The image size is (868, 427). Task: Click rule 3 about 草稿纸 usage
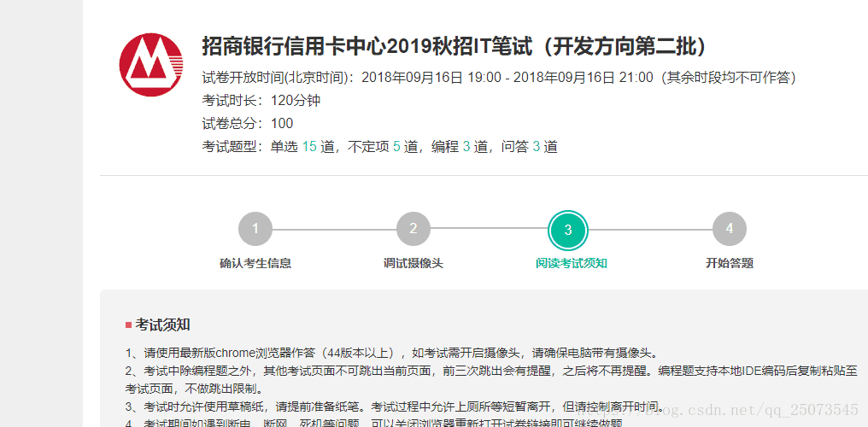coord(396,407)
